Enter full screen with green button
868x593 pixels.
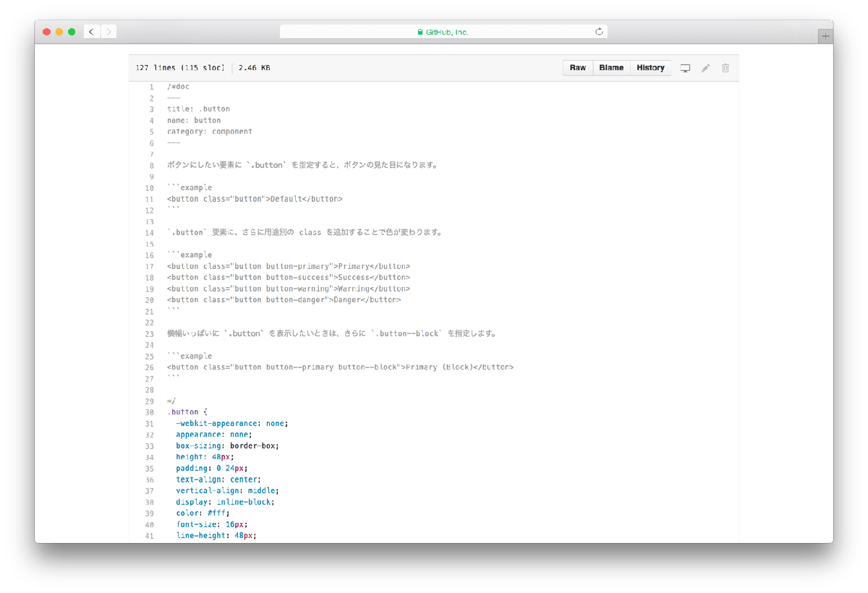tap(72, 32)
